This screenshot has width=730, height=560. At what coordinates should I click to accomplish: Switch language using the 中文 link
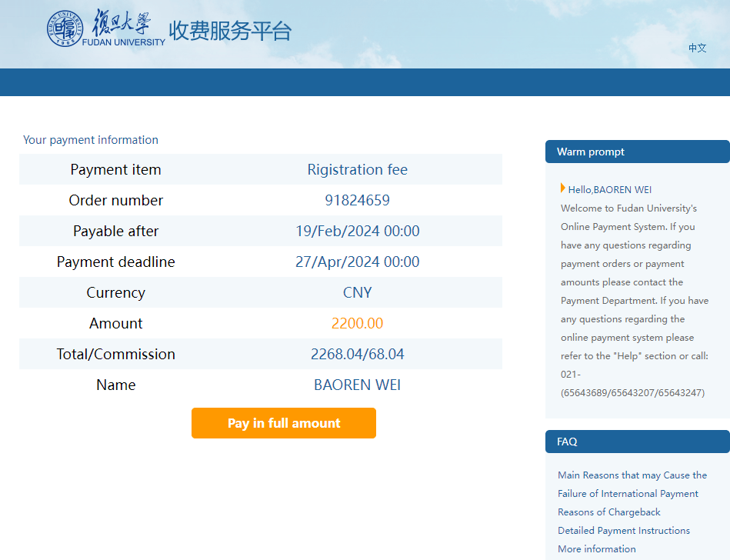pos(697,48)
